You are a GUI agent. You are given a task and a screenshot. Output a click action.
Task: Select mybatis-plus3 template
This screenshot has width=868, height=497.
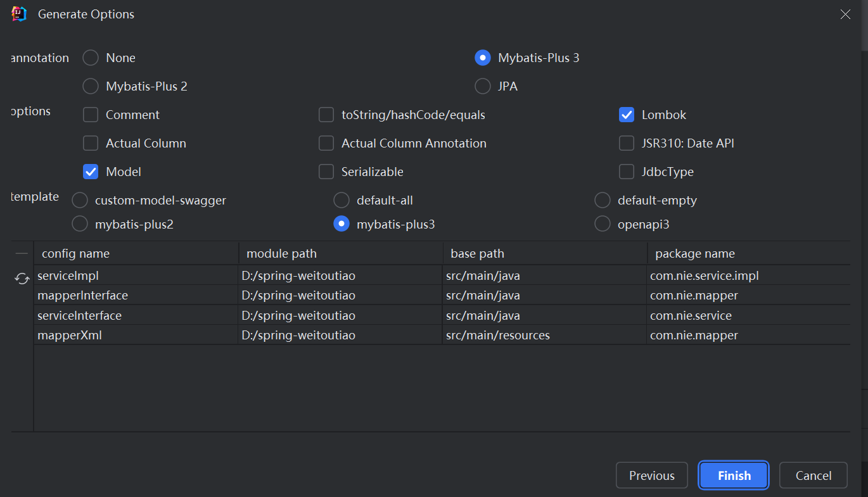click(341, 223)
